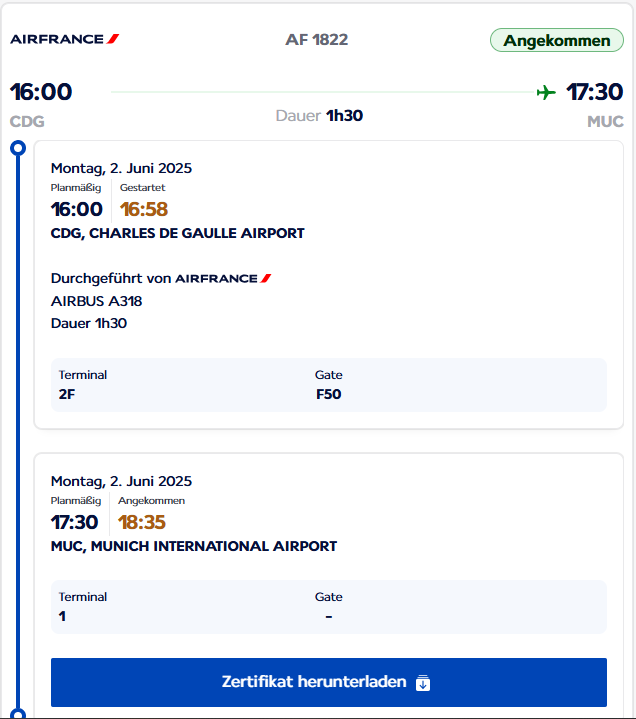
Task: Click the Air France logo at top
Action: coord(65,39)
